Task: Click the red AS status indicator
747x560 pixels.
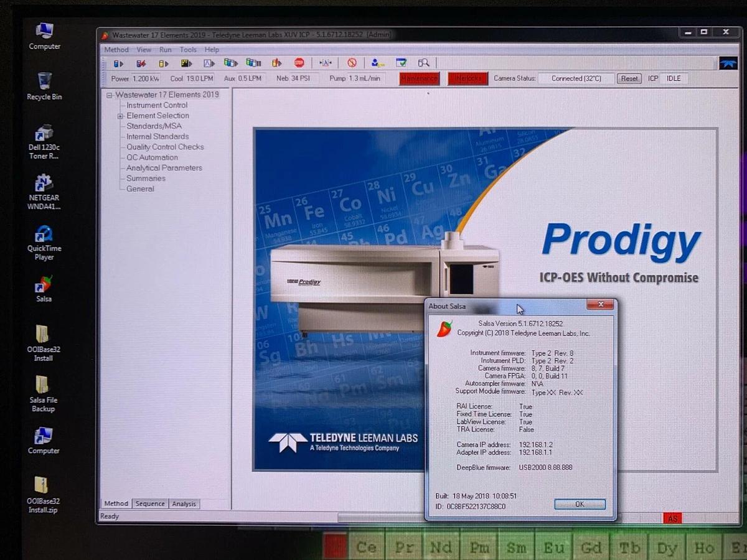Action: pyautogui.click(x=672, y=518)
